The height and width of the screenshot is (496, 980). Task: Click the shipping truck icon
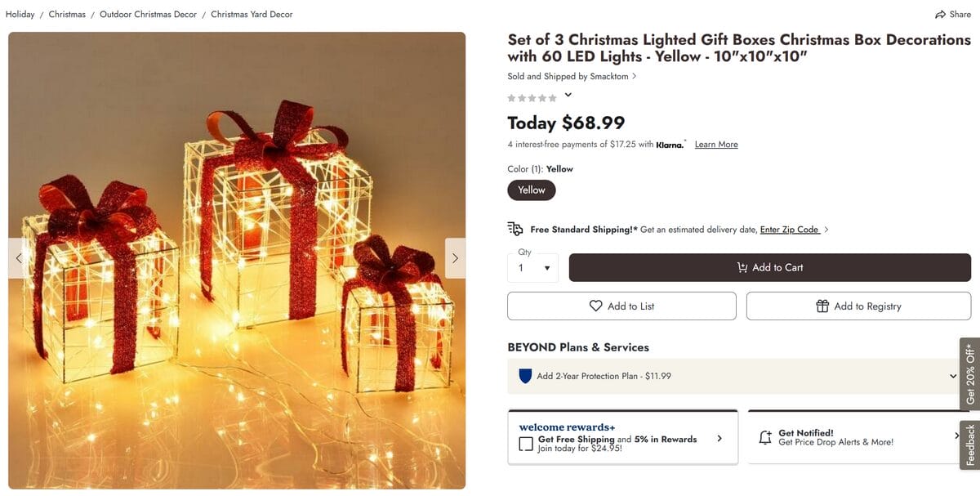tap(515, 229)
